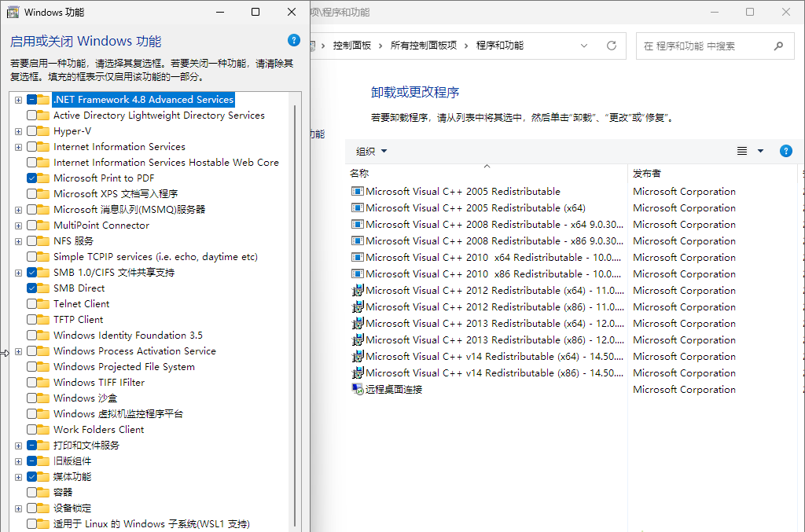Viewport: 805px width, 532px height.
Task: Toggle the Internet Information Services checkbox
Action: click(31, 147)
